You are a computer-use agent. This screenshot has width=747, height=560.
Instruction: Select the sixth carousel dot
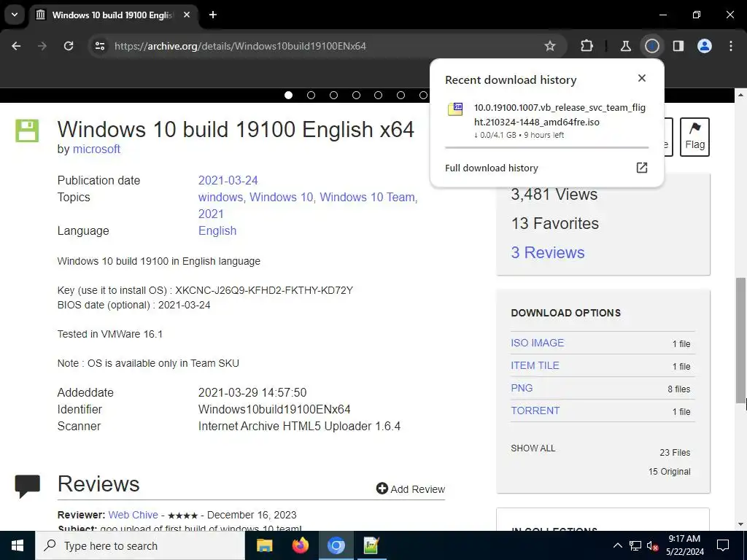400,96
